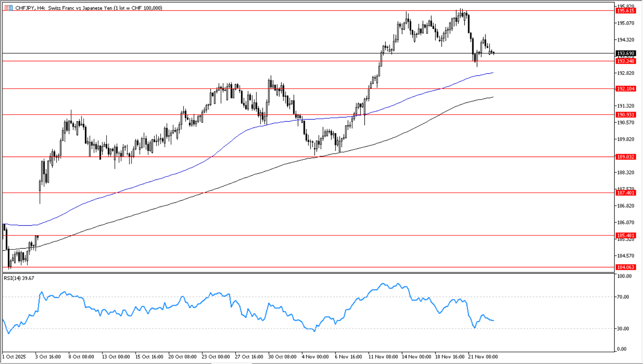Click the 21 Nov 08:00 time axis label
Screen dimensions: 643x364
coord(483,357)
